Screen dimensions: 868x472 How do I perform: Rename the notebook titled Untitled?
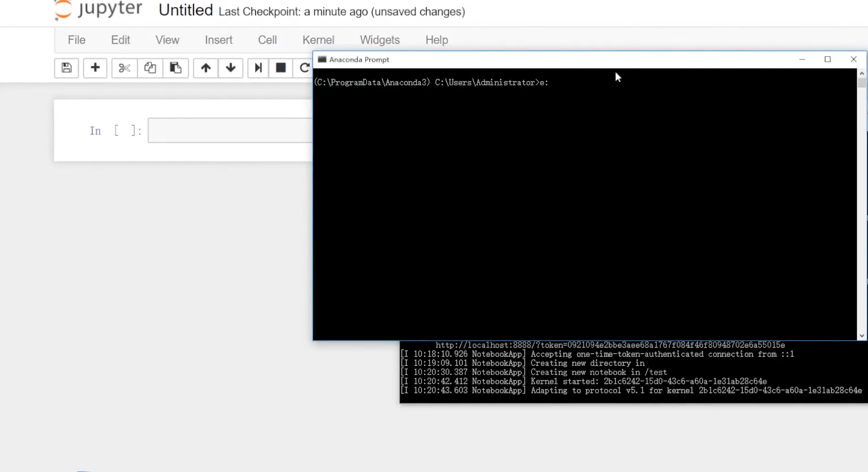tap(186, 10)
